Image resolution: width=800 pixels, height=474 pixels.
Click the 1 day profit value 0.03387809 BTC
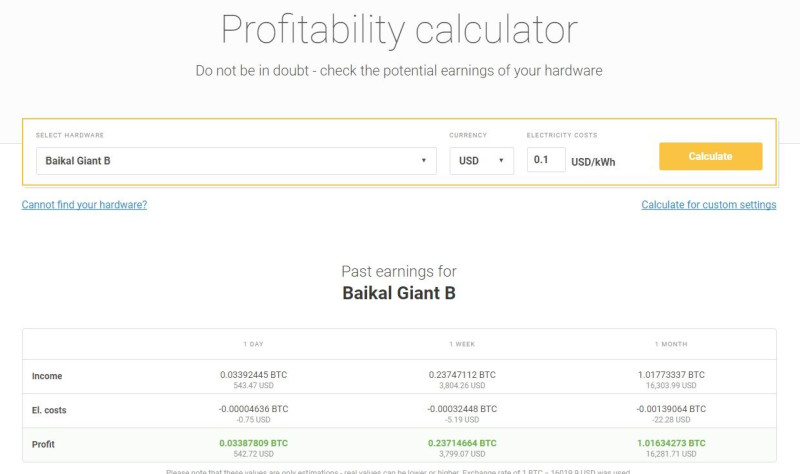pyautogui.click(x=253, y=442)
